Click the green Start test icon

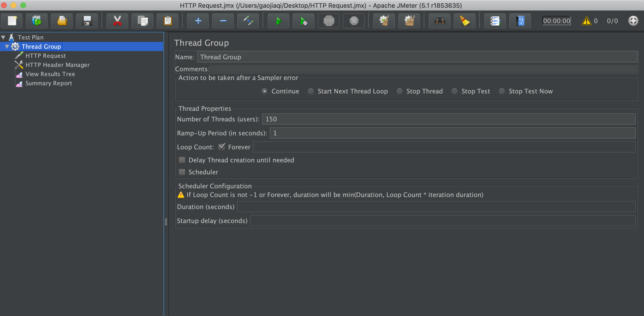pyautogui.click(x=278, y=21)
